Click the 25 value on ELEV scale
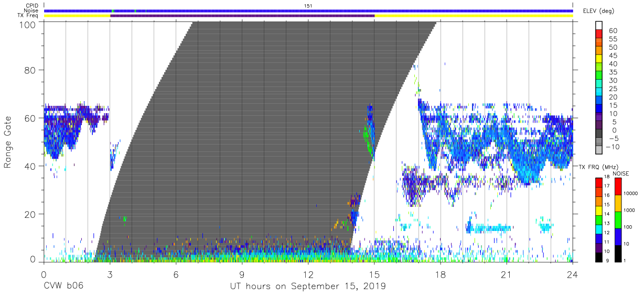 (613, 89)
